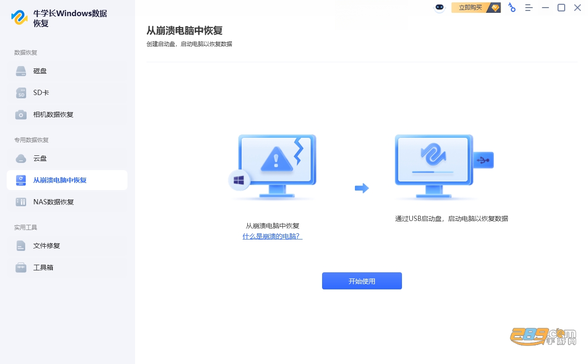Click the NAS数据恢复 server icon
This screenshot has height=364, width=588.
21,202
